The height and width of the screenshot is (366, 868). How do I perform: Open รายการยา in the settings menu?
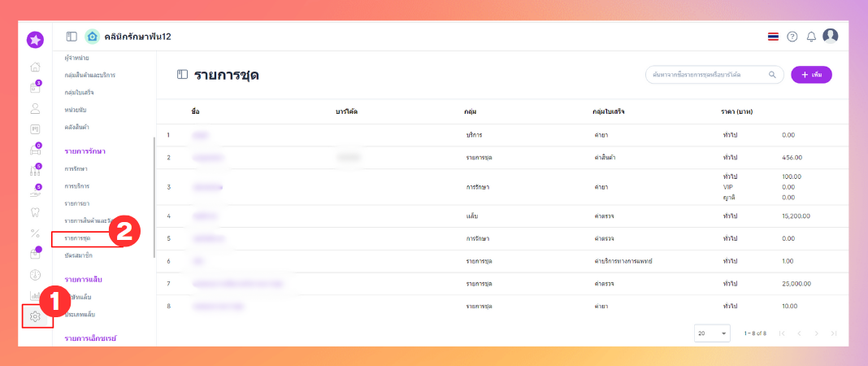click(76, 203)
